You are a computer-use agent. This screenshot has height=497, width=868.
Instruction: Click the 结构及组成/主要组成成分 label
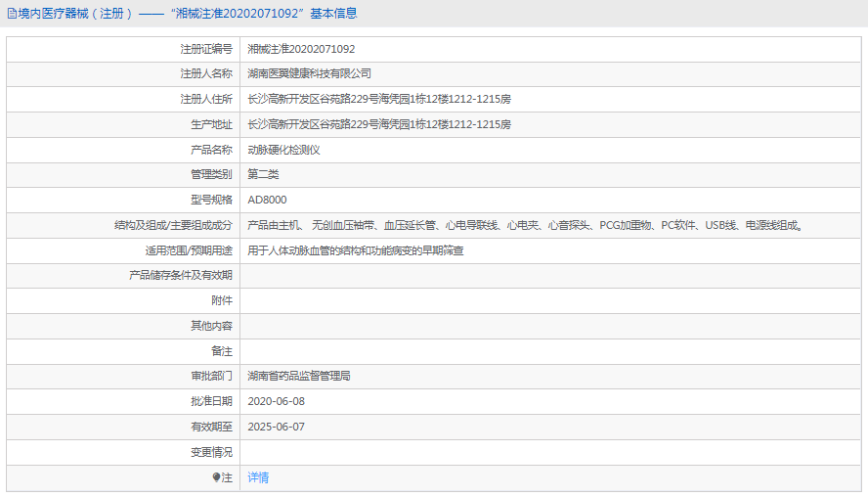pos(173,225)
